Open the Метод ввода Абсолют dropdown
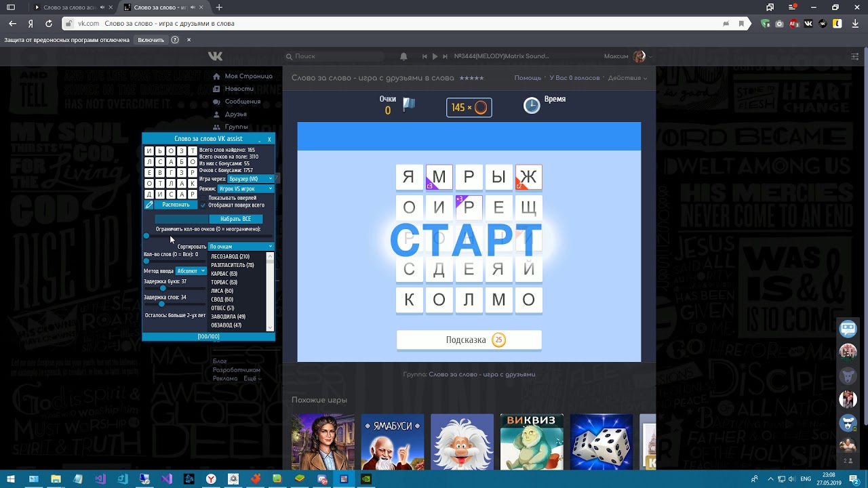The width and height of the screenshot is (868, 488). pos(191,271)
